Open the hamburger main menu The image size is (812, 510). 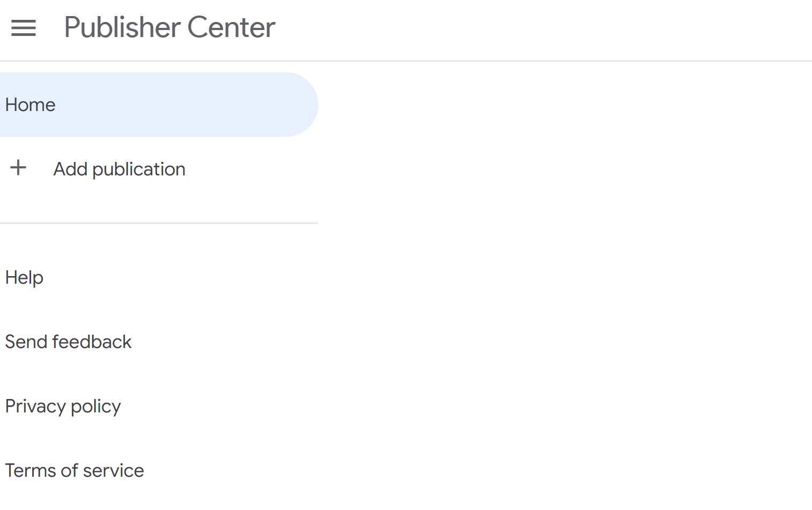[24, 28]
